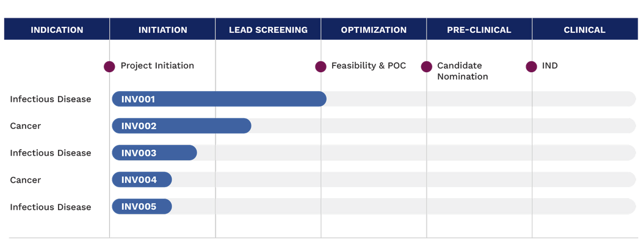The image size is (644, 244).
Task: Select the INV002 progress bar
Action: (181, 126)
